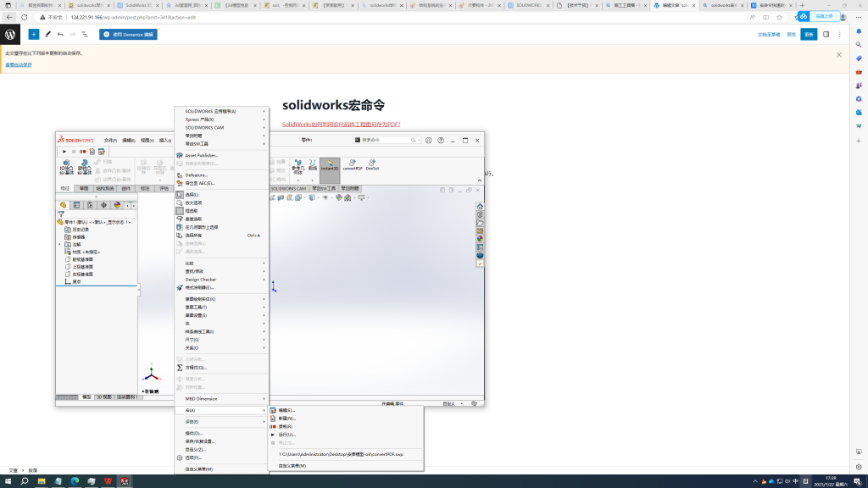Open the document overview list icon
This screenshot has height=488, width=868.
point(85,35)
